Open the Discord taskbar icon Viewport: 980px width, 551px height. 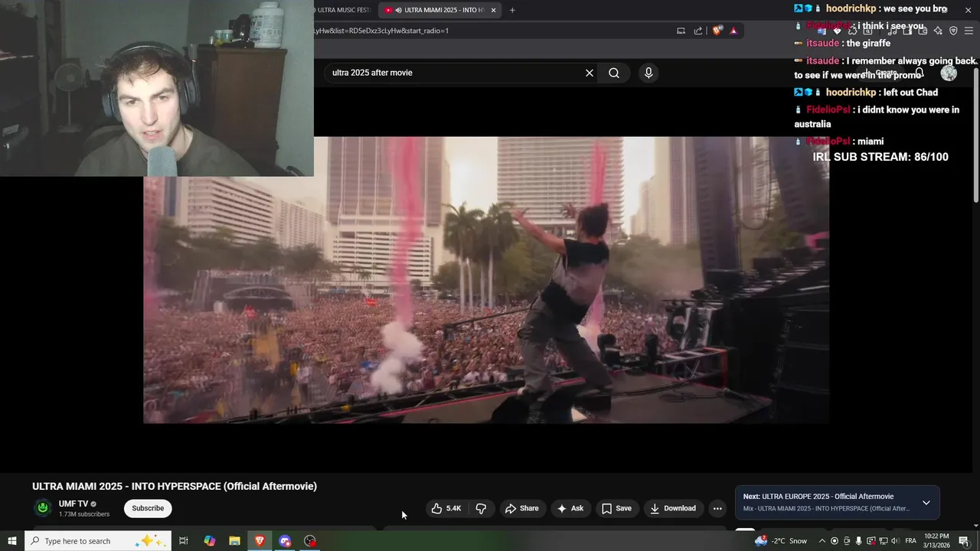tap(285, 541)
